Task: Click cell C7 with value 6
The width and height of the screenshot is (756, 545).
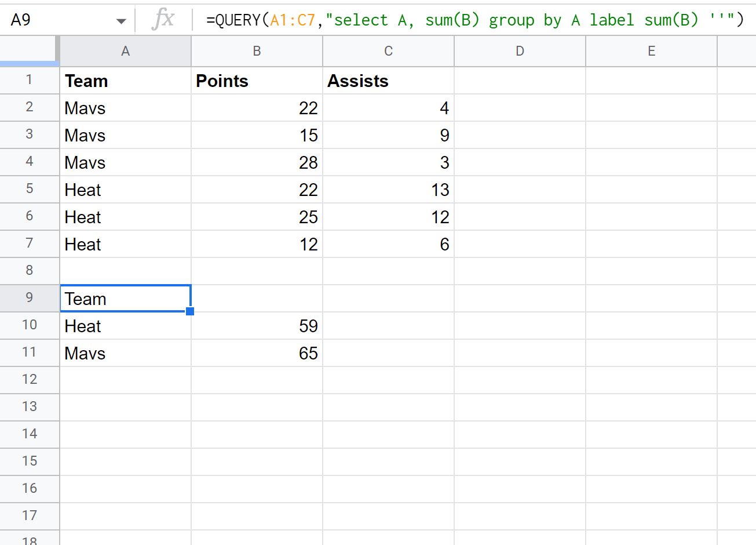Action: pyautogui.click(x=388, y=244)
